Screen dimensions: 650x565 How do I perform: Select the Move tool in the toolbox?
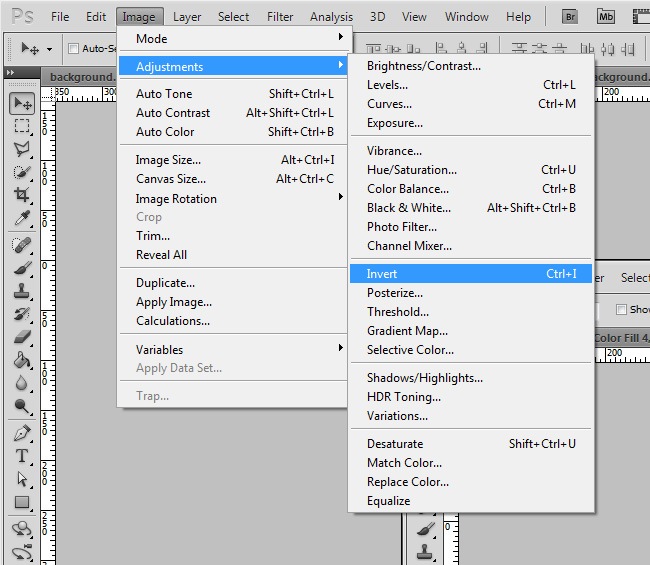click(22, 104)
